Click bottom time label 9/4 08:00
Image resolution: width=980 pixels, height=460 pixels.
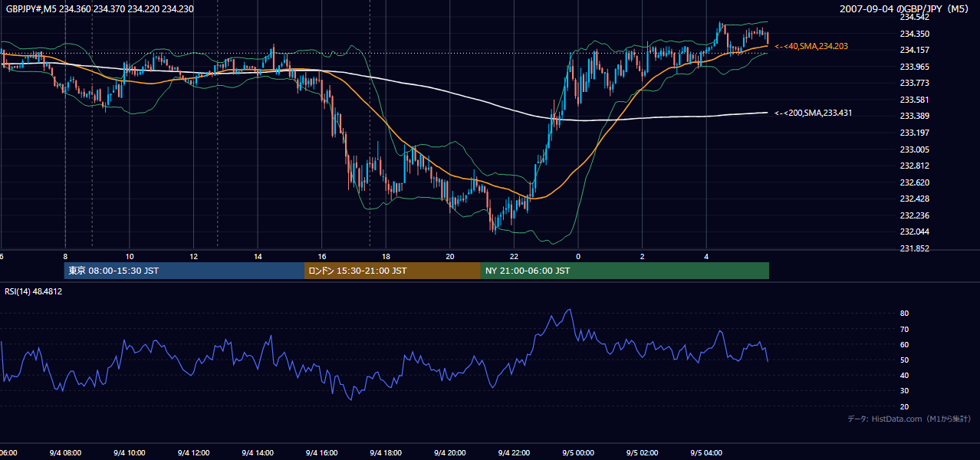(64, 453)
